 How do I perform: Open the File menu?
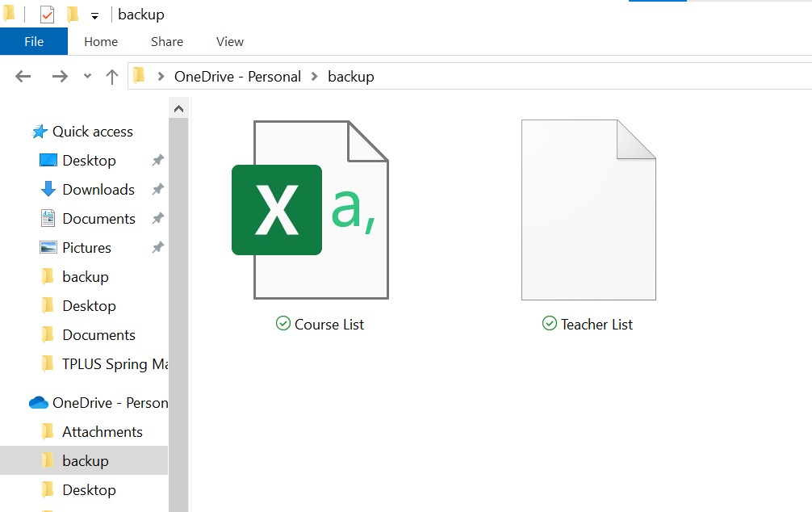pos(34,41)
